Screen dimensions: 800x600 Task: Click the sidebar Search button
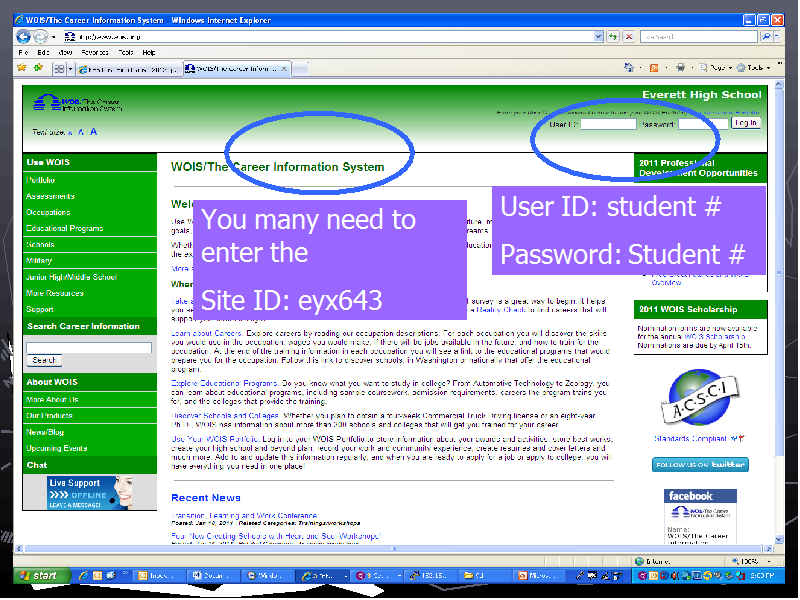(44, 360)
